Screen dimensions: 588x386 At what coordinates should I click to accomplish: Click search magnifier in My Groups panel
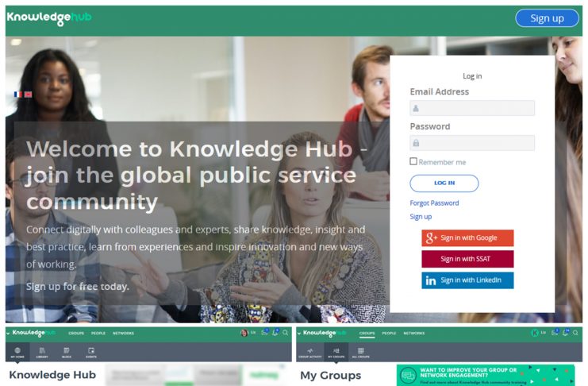tap(575, 333)
